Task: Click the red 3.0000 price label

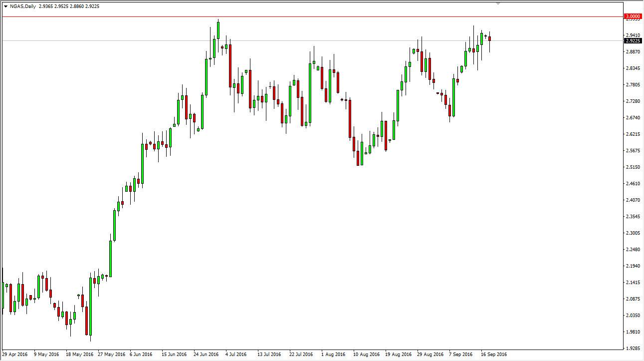Action: [633, 16]
